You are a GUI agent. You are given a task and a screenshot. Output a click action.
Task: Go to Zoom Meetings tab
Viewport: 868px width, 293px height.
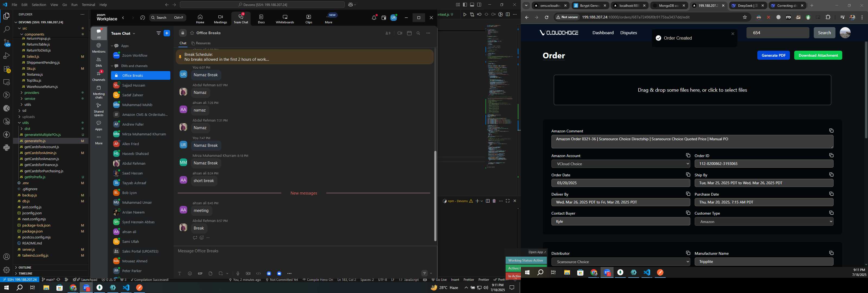tap(220, 19)
